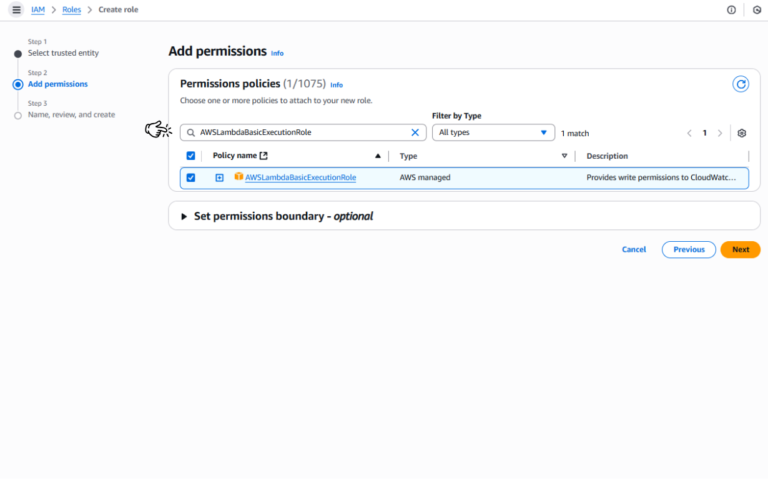Navigate to IAM breadcrumb
The width and height of the screenshot is (768, 483).
point(38,9)
